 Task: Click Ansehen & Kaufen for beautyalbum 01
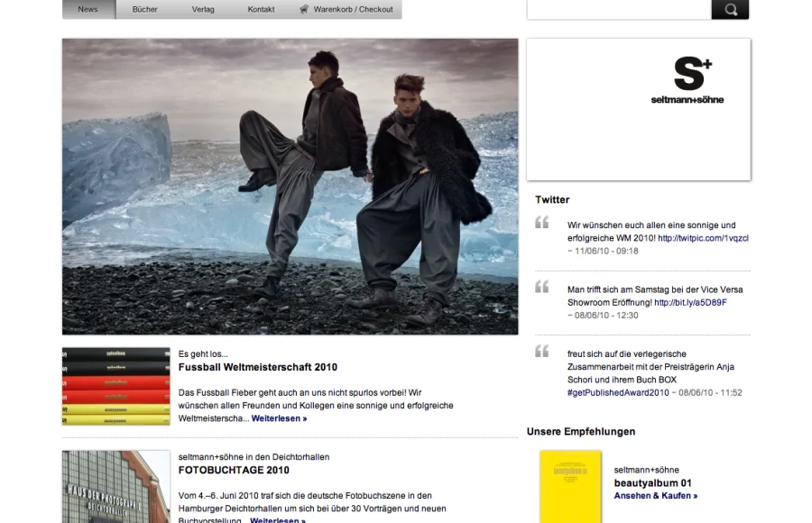655,496
